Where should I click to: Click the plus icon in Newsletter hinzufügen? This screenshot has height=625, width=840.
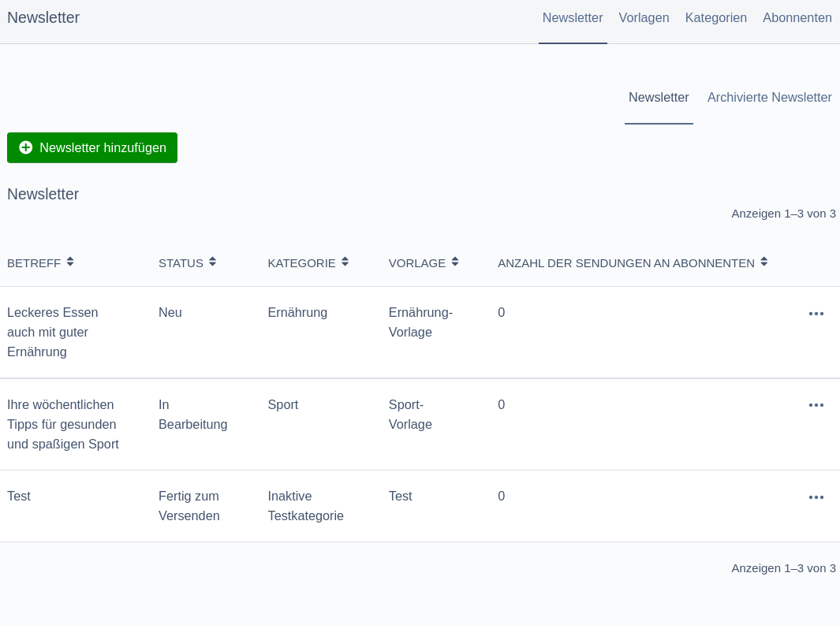[x=26, y=147]
